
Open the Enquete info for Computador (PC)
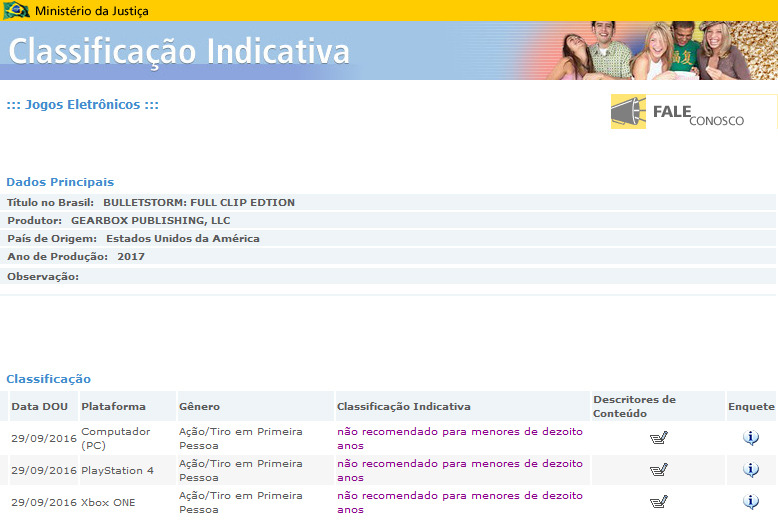pyautogui.click(x=751, y=438)
